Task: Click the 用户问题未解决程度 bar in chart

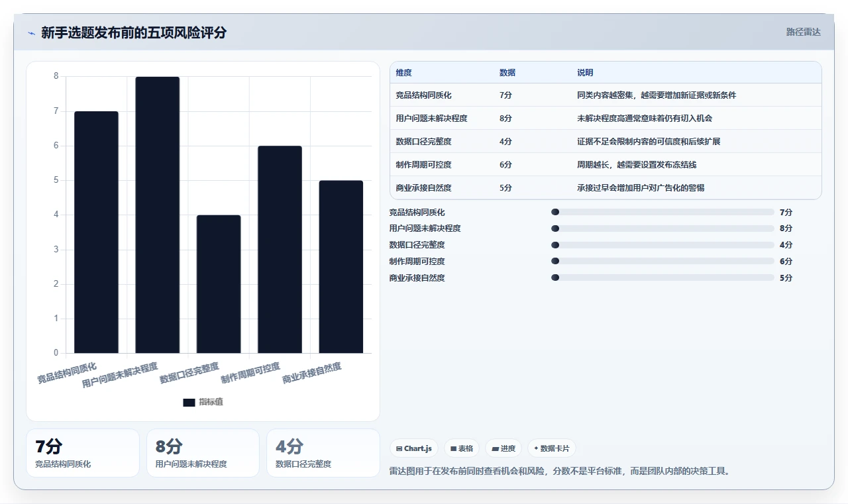Action: [157, 215]
